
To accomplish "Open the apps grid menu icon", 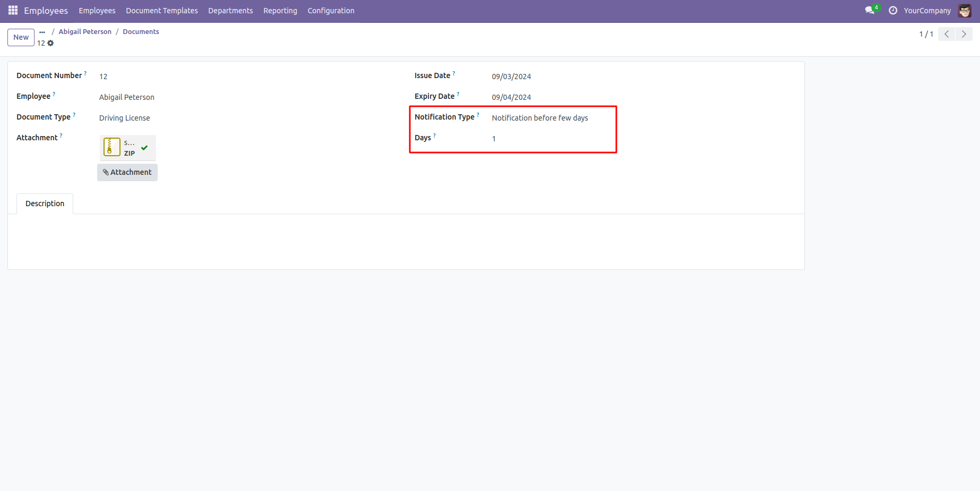I will coord(13,11).
